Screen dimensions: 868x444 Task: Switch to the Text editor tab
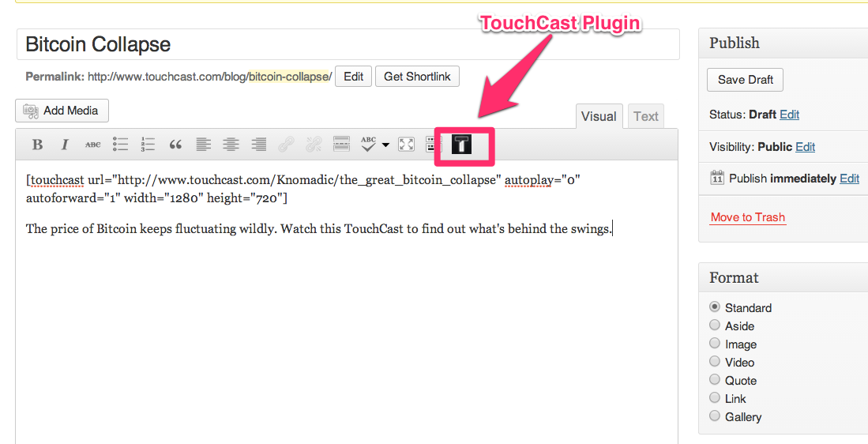click(645, 116)
